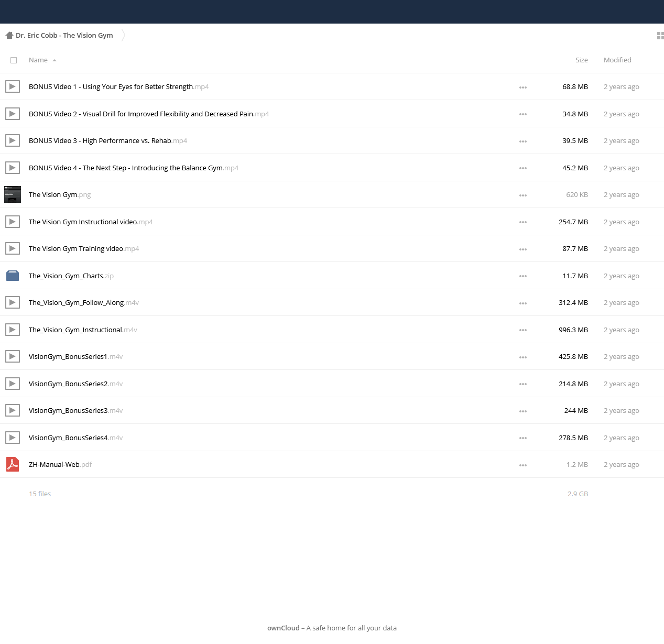
Task: Click the PDF icon for ZH-Manual-Web
Action: point(13,464)
